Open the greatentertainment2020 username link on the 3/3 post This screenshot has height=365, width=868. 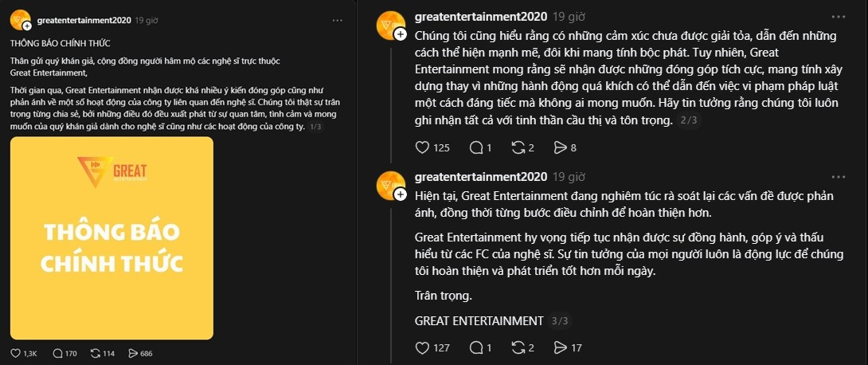[481, 177]
